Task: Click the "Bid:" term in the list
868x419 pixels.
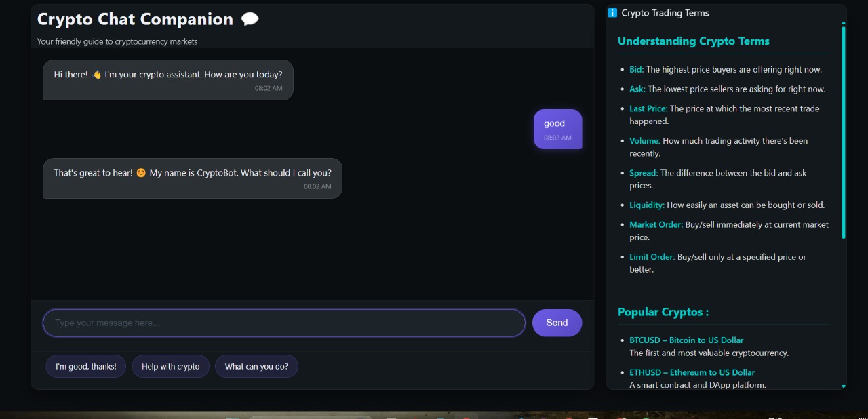Action: (636, 69)
